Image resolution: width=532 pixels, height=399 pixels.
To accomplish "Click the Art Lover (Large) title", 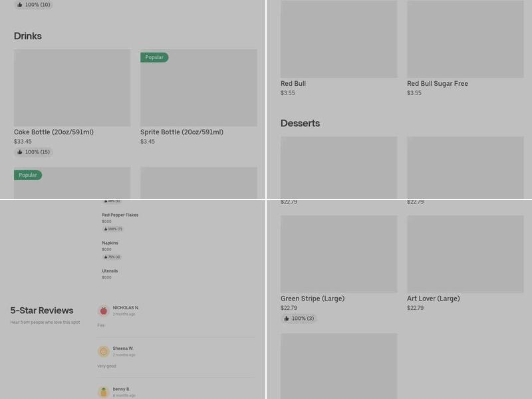I will pos(433,299).
